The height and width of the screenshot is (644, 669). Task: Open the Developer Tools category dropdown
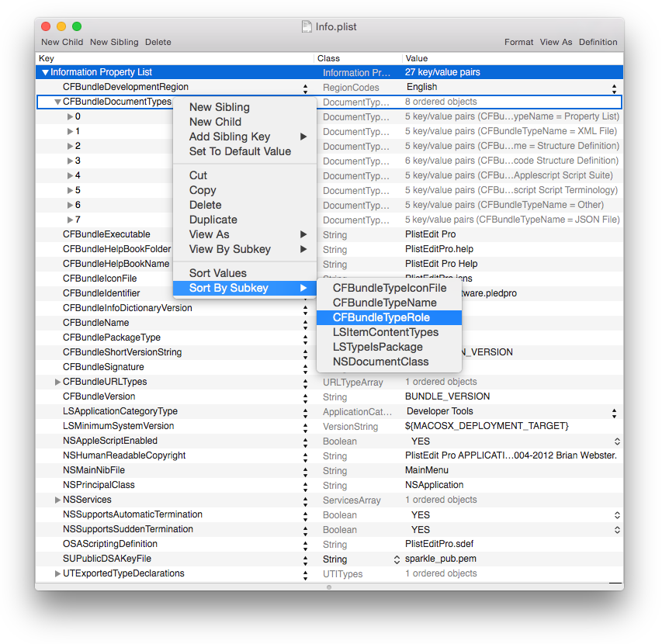(615, 412)
